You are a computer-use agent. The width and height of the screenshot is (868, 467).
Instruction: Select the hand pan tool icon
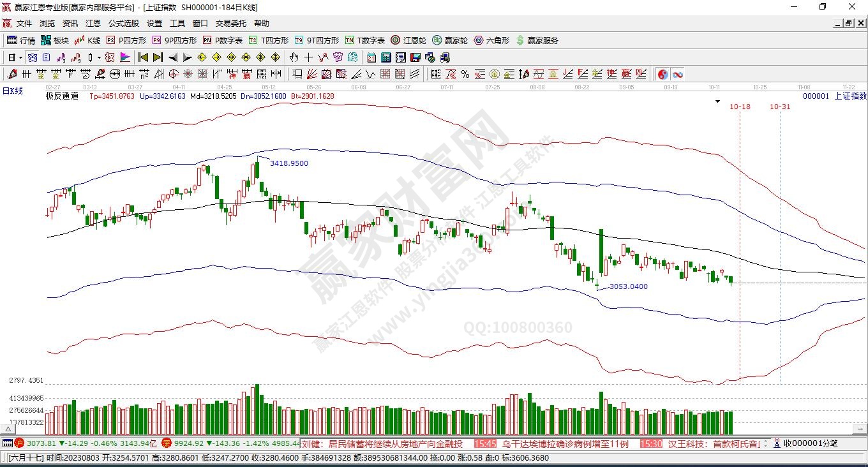294,57
